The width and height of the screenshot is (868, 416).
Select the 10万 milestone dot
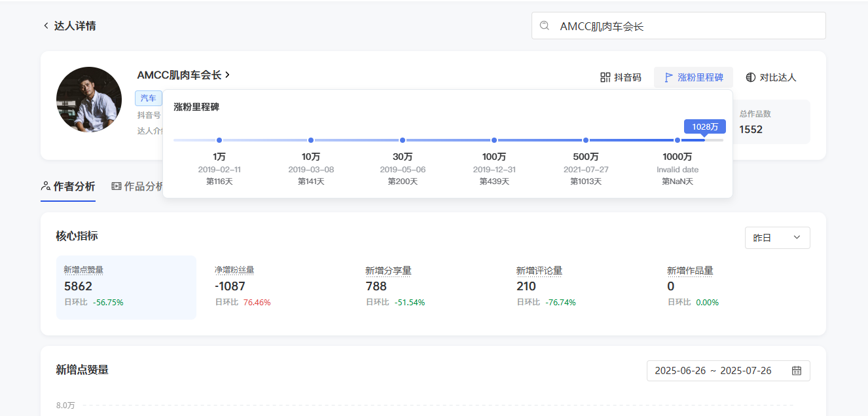[x=311, y=140]
